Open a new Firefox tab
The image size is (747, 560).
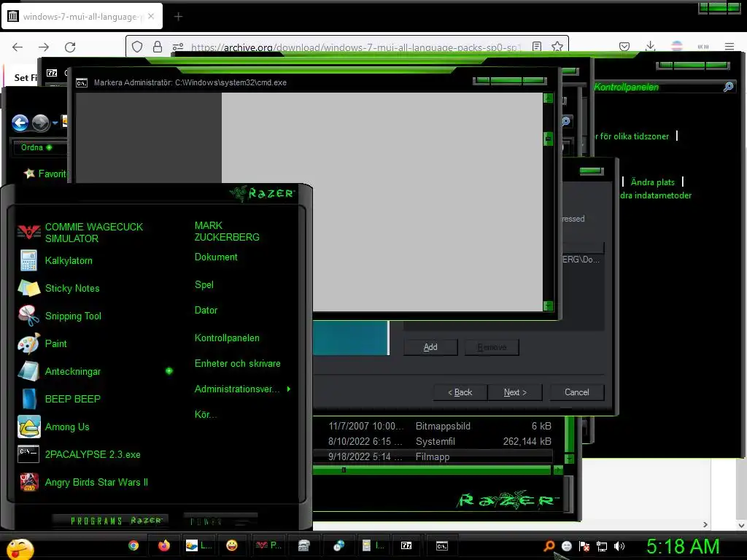tap(178, 17)
